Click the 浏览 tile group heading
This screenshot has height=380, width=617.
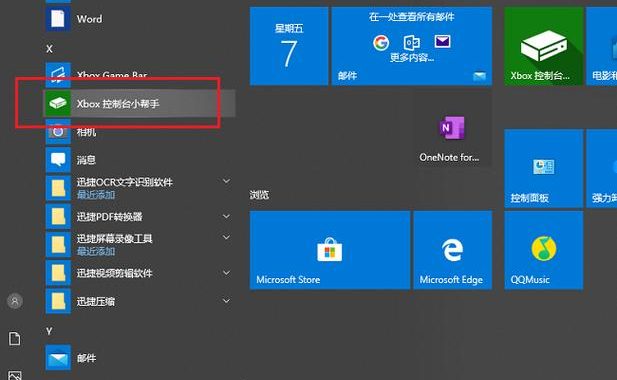259,194
